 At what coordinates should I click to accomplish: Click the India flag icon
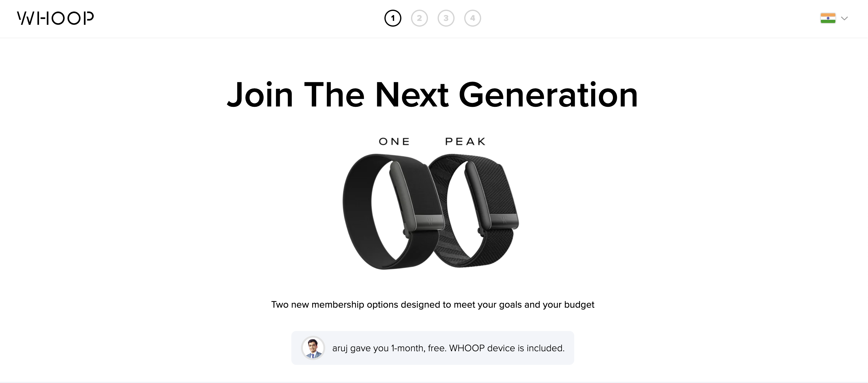coord(828,18)
